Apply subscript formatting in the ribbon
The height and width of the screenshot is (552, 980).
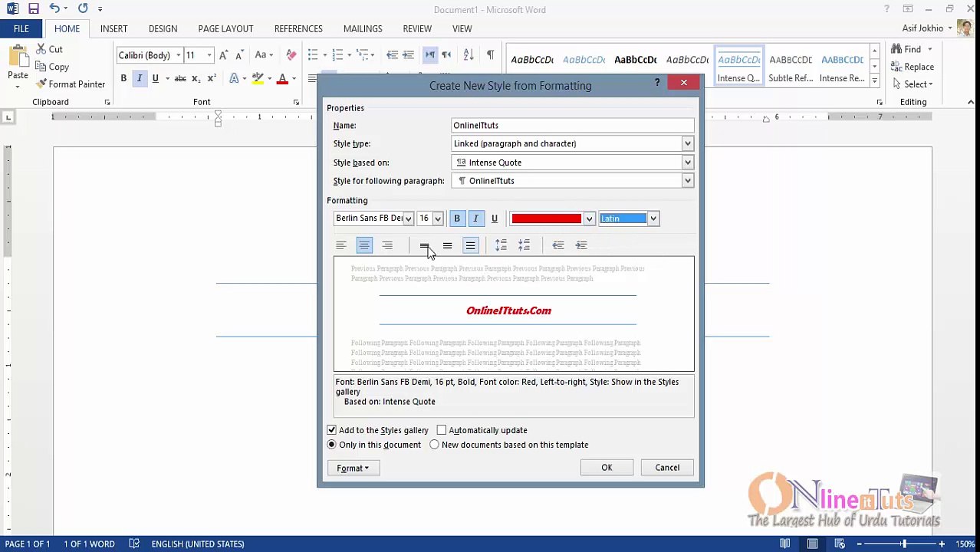pyautogui.click(x=196, y=78)
